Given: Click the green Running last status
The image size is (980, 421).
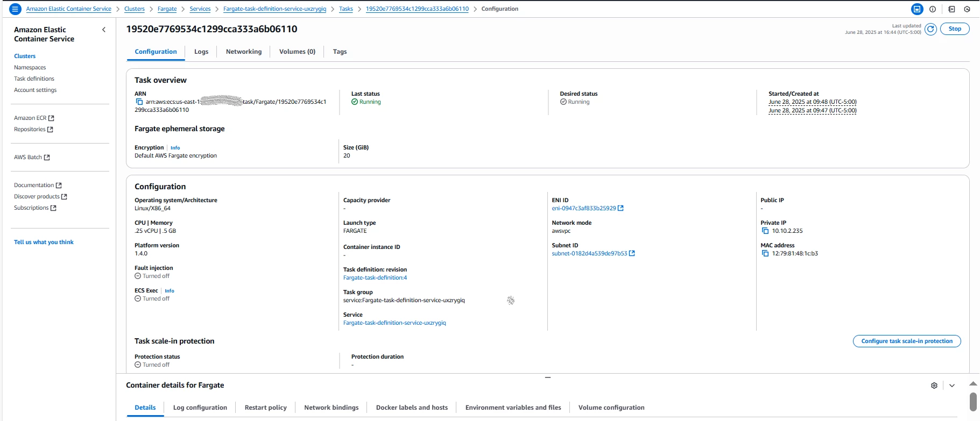Looking at the screenshot, I should point(366,102).
